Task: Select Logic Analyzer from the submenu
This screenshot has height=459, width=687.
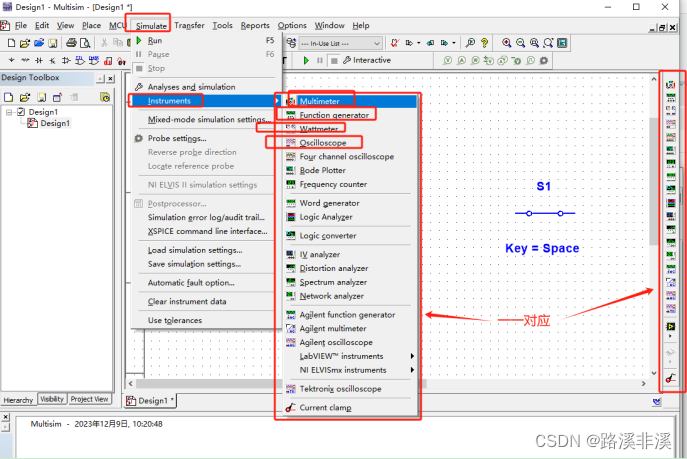Action: point(350,217)
